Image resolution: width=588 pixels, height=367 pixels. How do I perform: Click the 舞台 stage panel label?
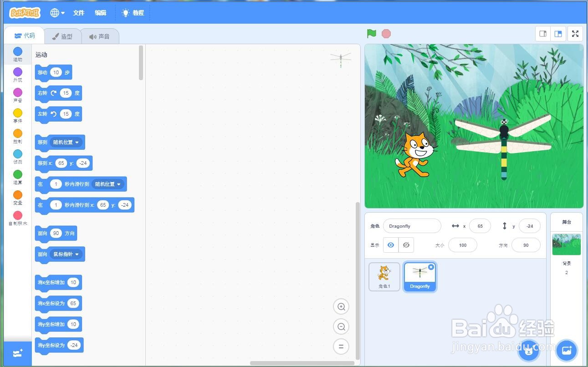(x=567, y=222)
